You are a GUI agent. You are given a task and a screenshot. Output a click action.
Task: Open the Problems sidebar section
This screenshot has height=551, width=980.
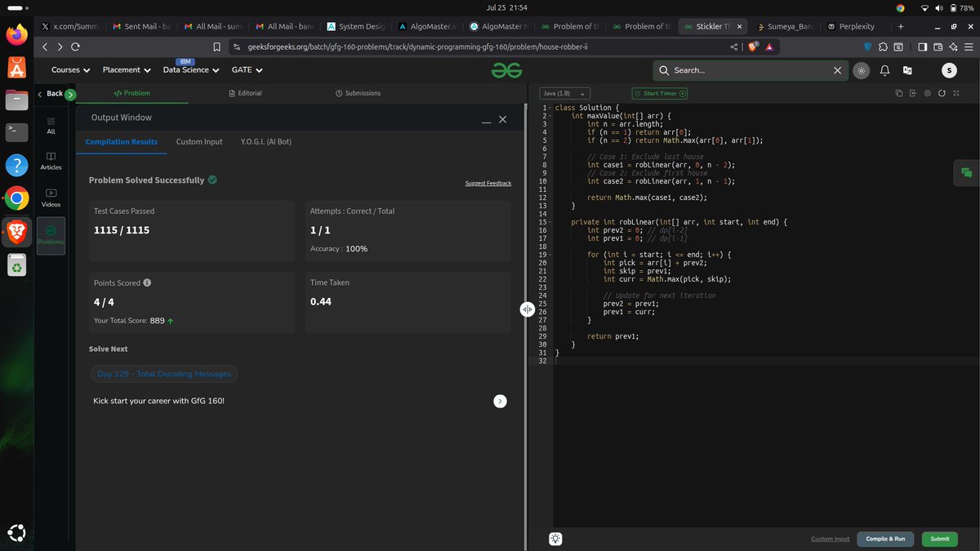tap(51, 236)
